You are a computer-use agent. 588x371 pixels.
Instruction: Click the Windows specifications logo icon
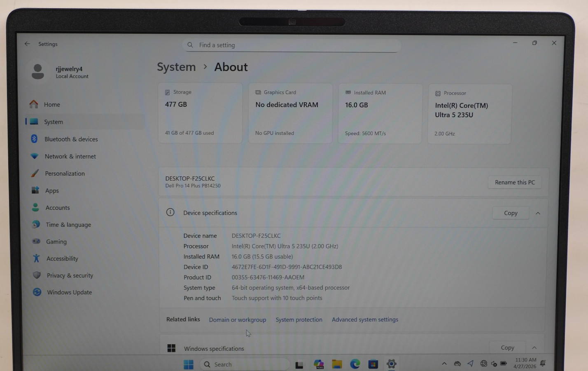(172, 348)
